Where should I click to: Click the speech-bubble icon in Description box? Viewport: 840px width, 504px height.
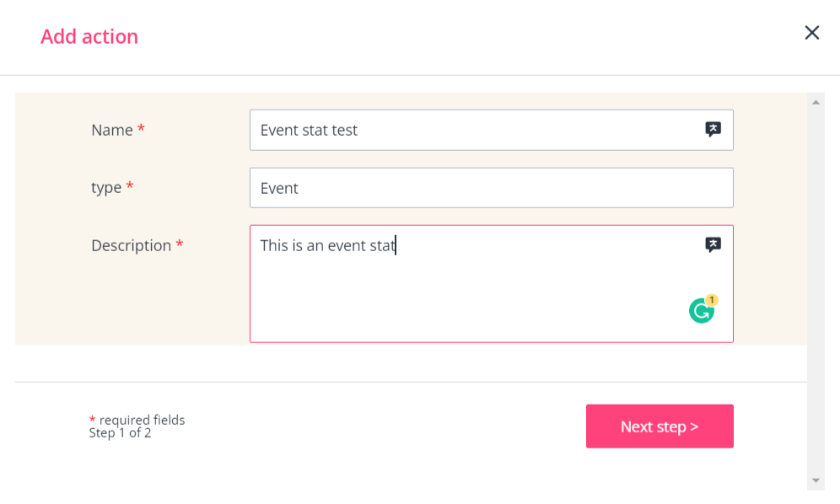pos(713,245)
